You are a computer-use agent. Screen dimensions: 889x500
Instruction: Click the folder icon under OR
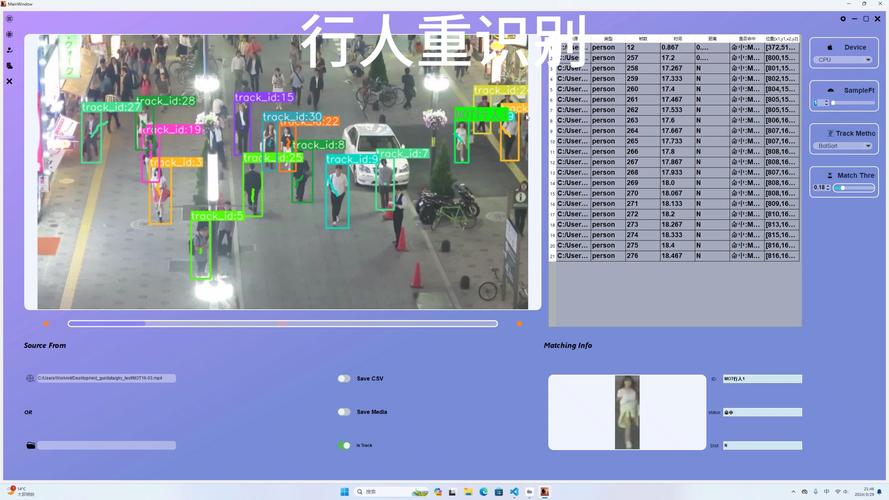pyautogui.click(x=31, y=446)
